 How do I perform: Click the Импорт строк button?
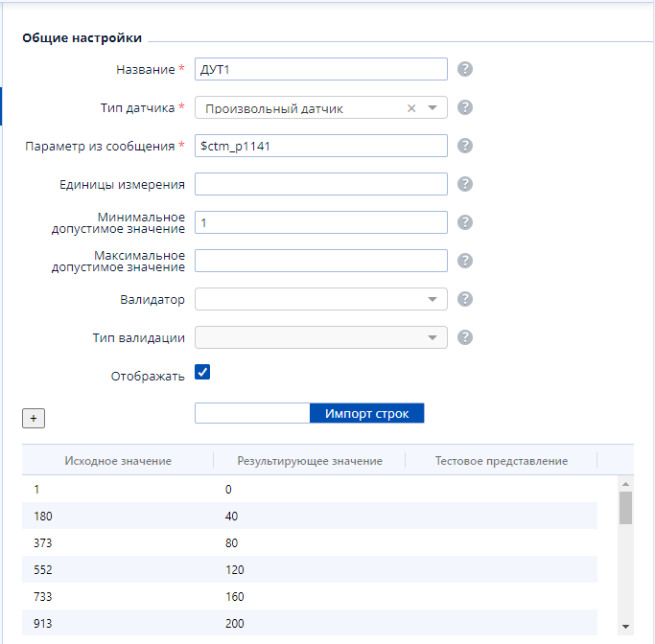(x=366, y=413)
